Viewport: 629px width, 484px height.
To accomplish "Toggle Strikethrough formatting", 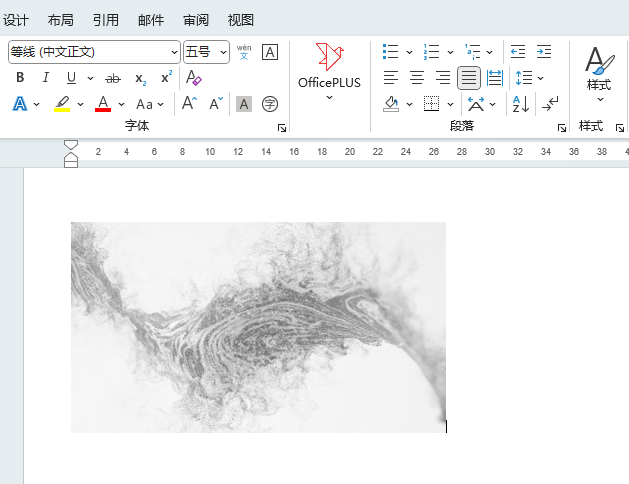I will tap(113, 78).
